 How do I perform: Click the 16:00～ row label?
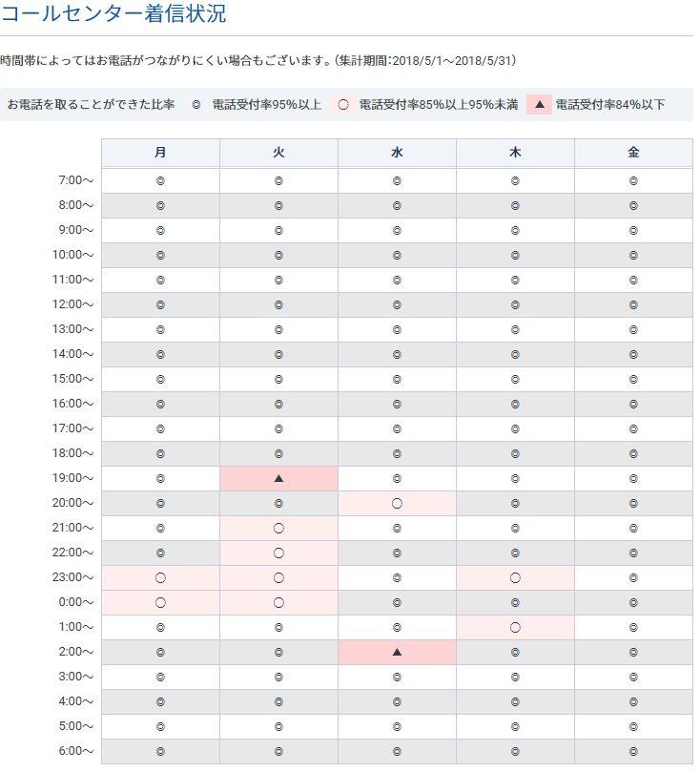[x=72, y=404]
